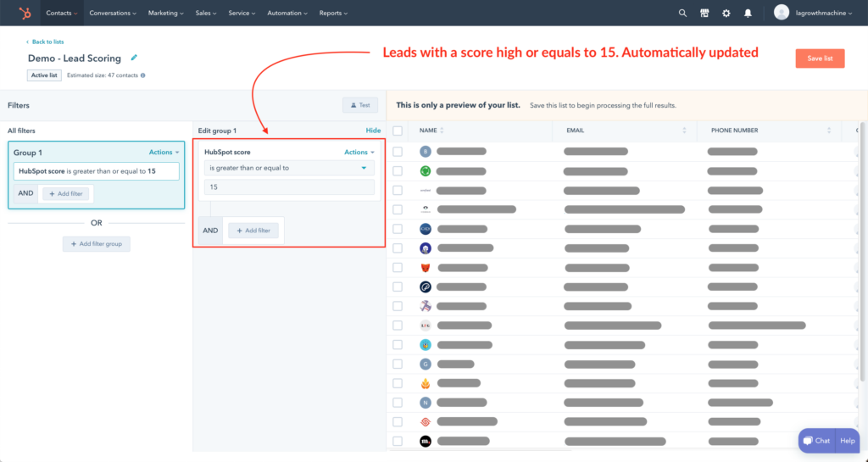Viewport: 868px width, 462px height.
Task: Click the Save list button
Action: [820, 58]
